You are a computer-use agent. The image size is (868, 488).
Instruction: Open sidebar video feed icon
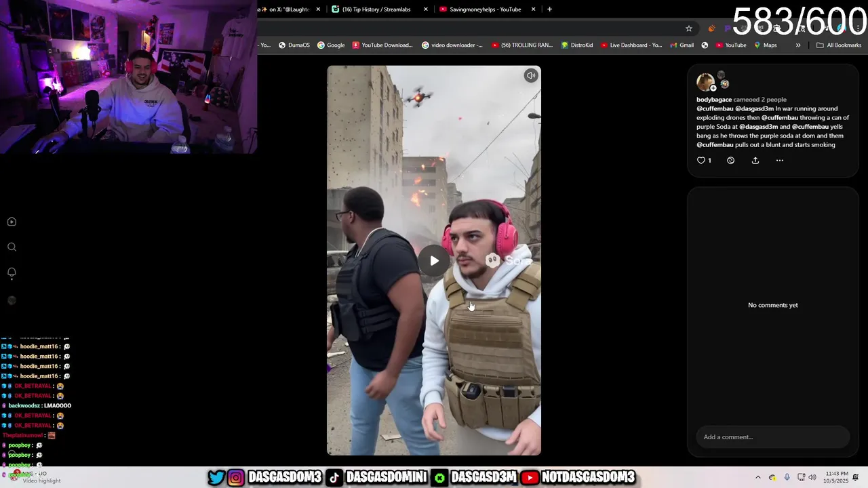click(12, 222)
